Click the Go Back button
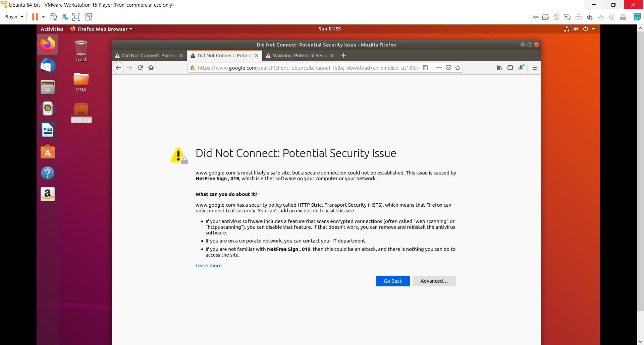The image size is (644, 345). pos(393,281)
